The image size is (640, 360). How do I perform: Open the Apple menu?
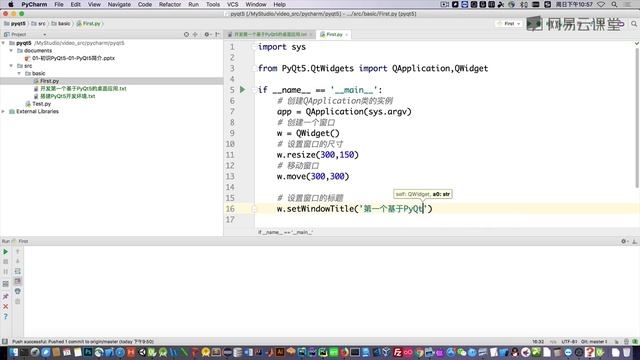[x=11, y=4]
